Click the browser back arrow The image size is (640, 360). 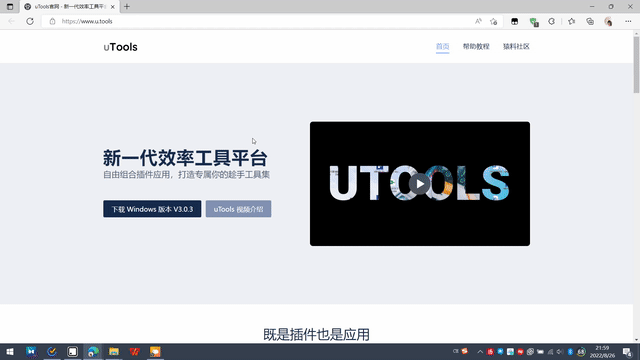(11, 21)
